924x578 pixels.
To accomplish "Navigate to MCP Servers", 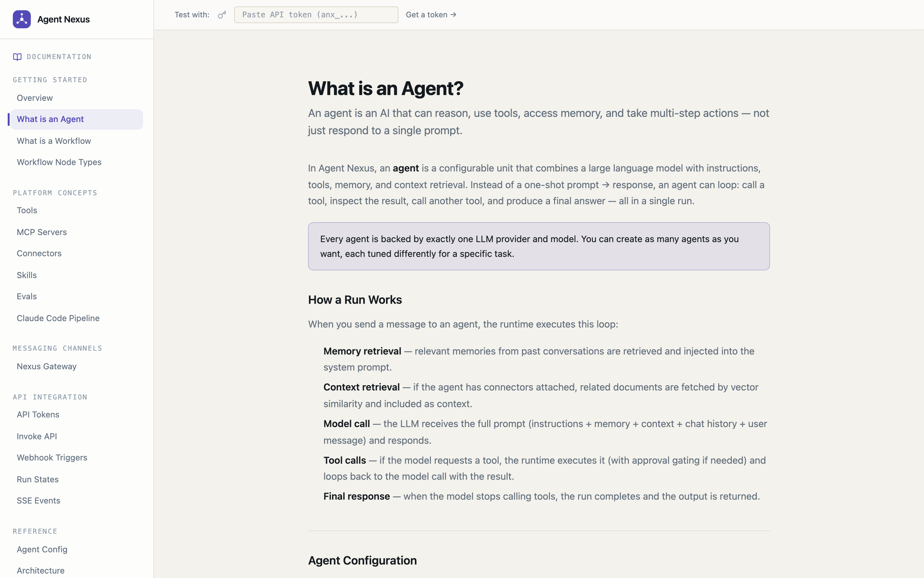I will click(77, 232).
